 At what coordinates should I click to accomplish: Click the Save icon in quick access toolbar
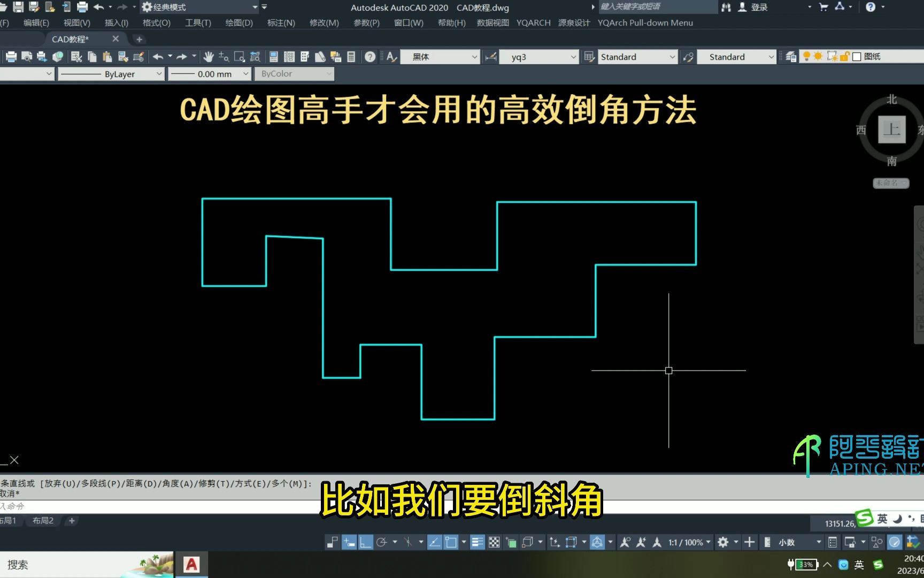[18, 7]
